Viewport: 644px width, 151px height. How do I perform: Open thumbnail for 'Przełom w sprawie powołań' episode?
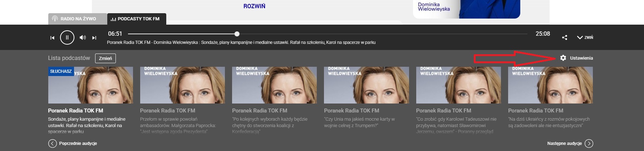tap(182, 85)
